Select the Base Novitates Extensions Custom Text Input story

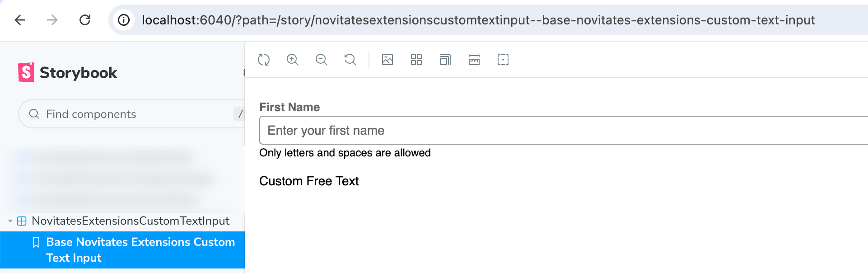click(140, 249)
